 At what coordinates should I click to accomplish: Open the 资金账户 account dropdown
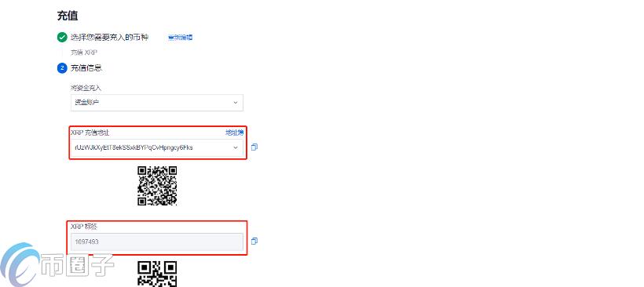[157, 103]
